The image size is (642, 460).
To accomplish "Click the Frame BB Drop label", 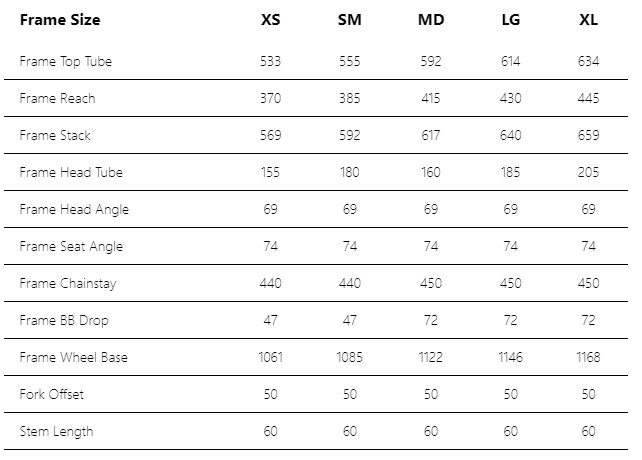I will [64, 320].
